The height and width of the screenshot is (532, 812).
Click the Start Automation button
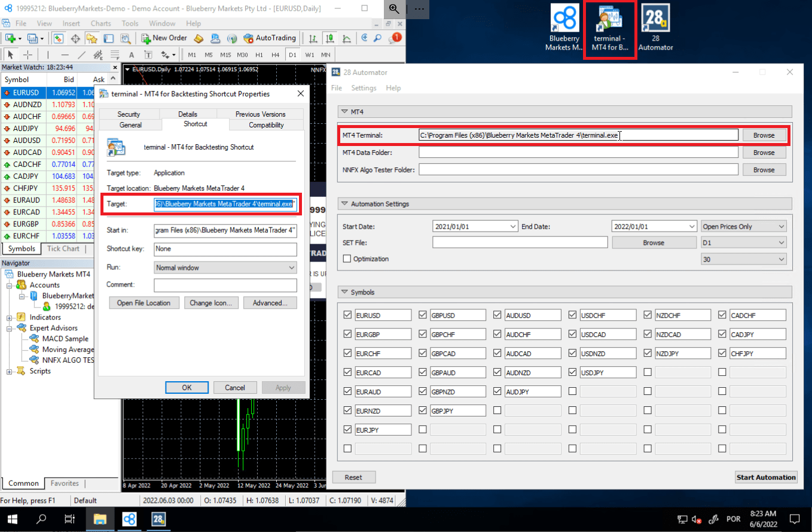coord(766,477)
